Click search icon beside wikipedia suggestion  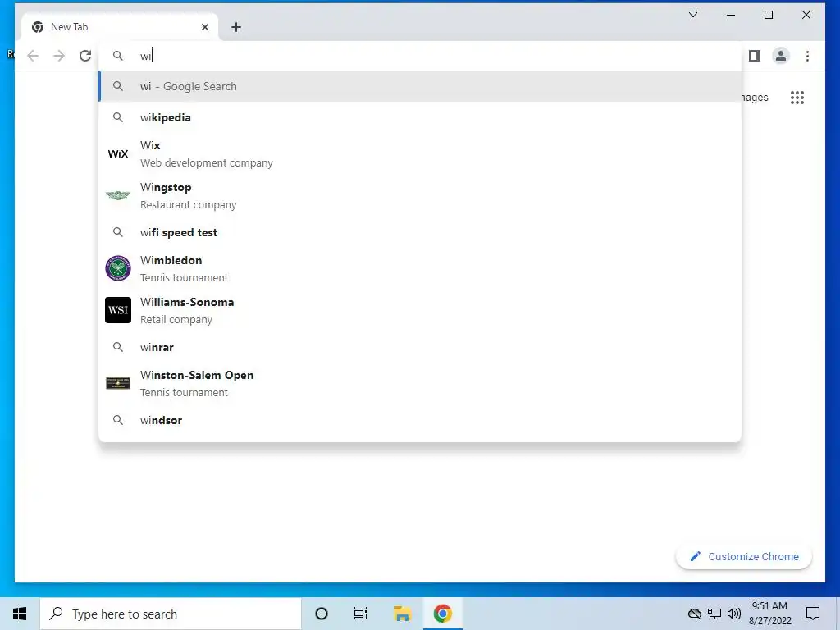[118, 117]
